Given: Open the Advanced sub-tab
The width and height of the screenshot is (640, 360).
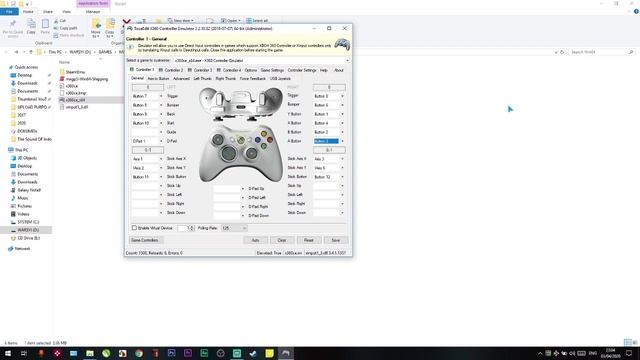Looking at the screenshot, I should [181, 78].
